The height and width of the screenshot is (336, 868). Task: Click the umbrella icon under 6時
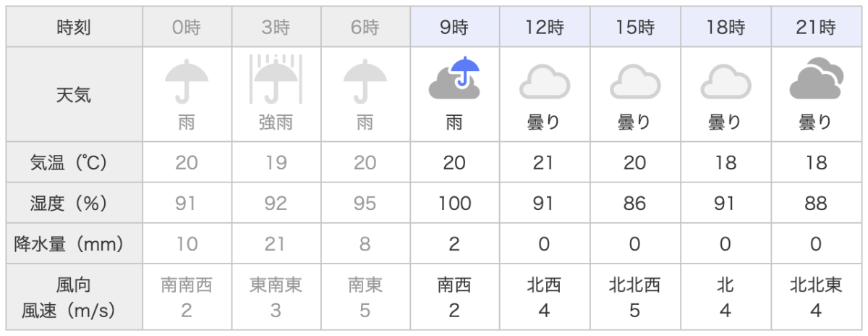click(x=365, y=81)
